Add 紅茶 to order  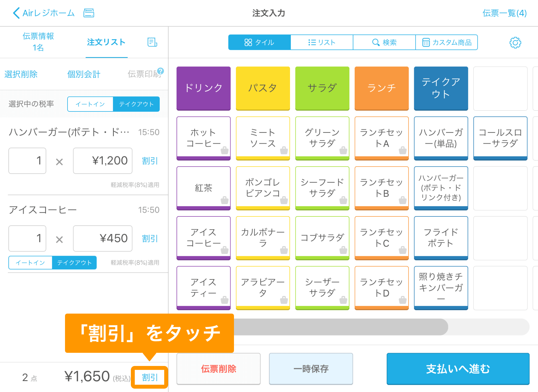(203, 188)
